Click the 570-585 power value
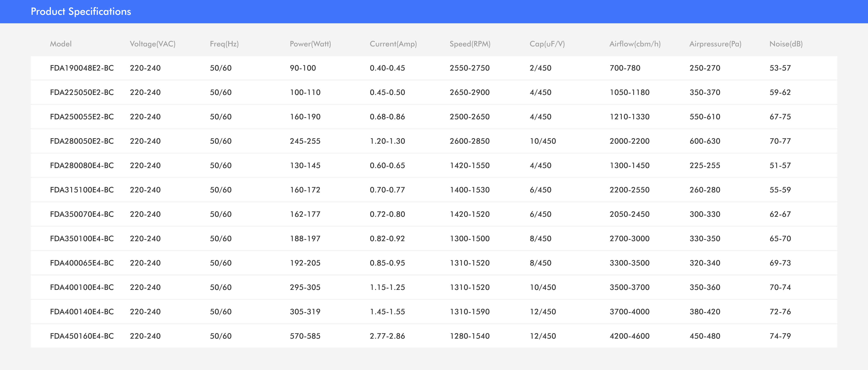Image resolution: width=868 pixels, height=370 pixels. (x=305, y=336)
